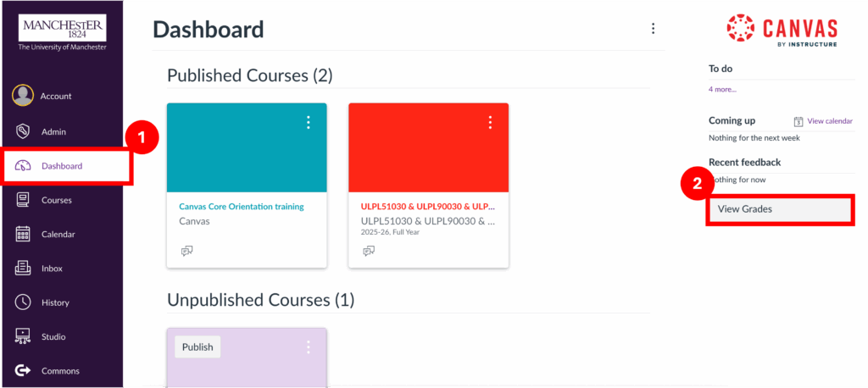Open Dashboard options three-dot menu
This screenshot has width=868, height=388.
[x=653, y=28]
